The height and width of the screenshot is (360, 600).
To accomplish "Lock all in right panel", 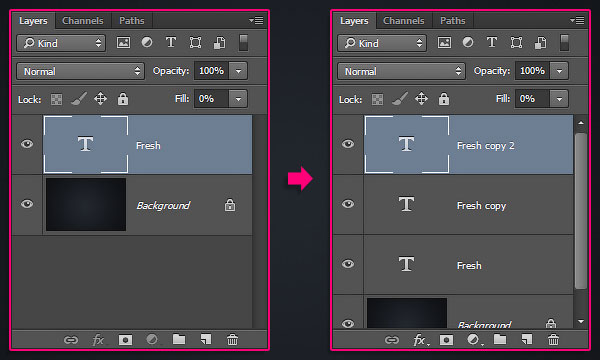I will [444, 99].
